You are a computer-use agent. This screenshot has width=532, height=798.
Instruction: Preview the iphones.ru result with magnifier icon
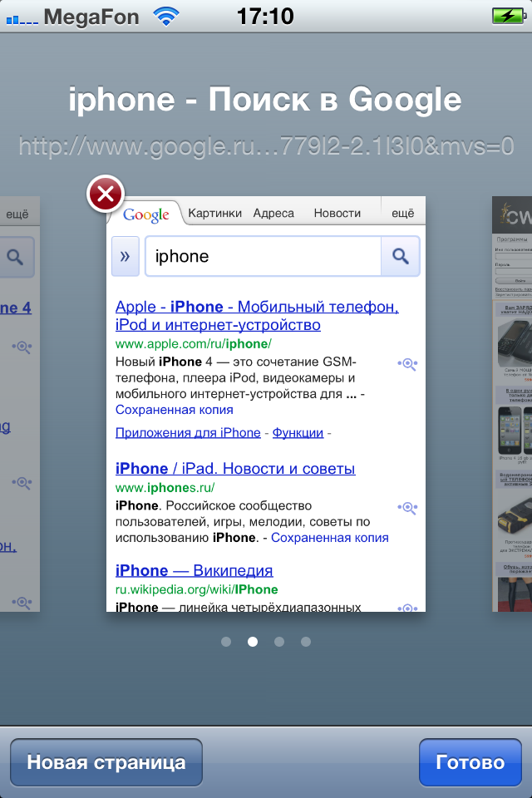(406, 508)
